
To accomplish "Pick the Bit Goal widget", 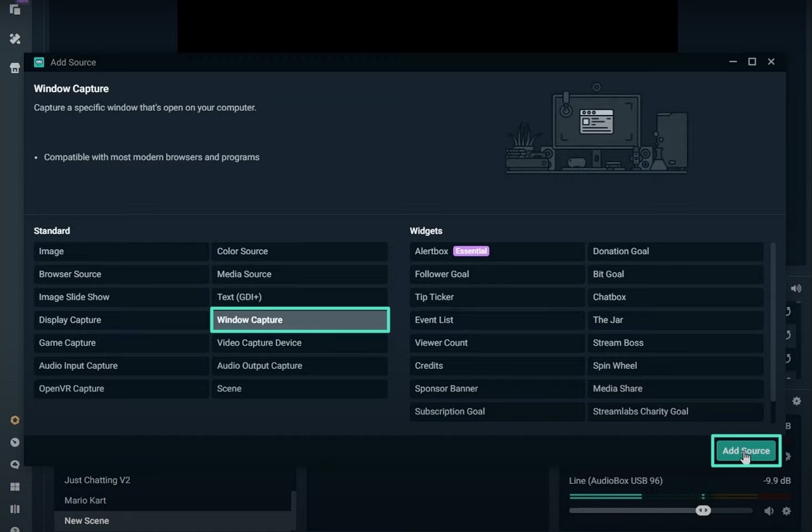I will pyautogui.click(x=675, y=274).
